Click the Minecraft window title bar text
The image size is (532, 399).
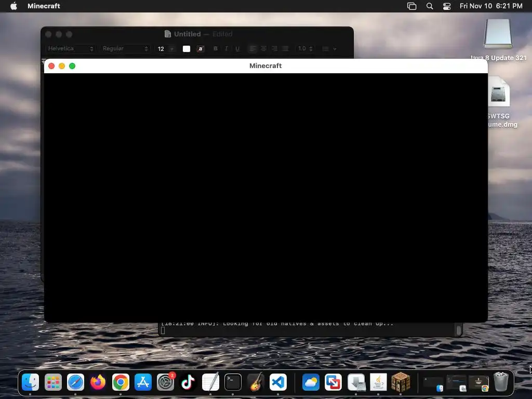(x=265, y=66)
